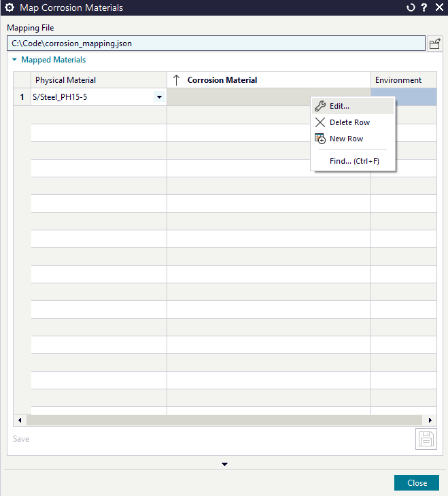The image size is (448, 496).
Task: Click the Save label at bottom left
Action: point(21,439)
